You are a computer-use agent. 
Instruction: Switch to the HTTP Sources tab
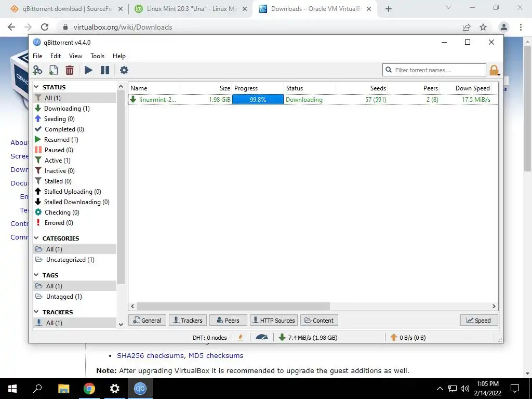pos(274,320)
